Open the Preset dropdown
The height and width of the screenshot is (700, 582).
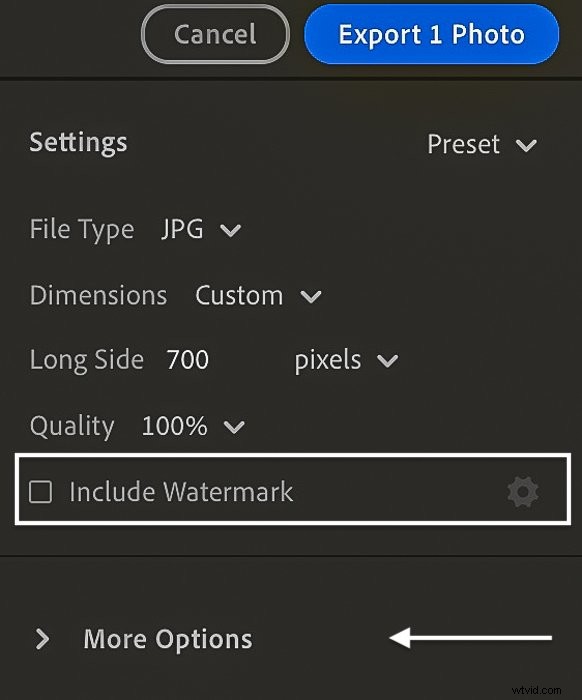click(x=482, y=145)
